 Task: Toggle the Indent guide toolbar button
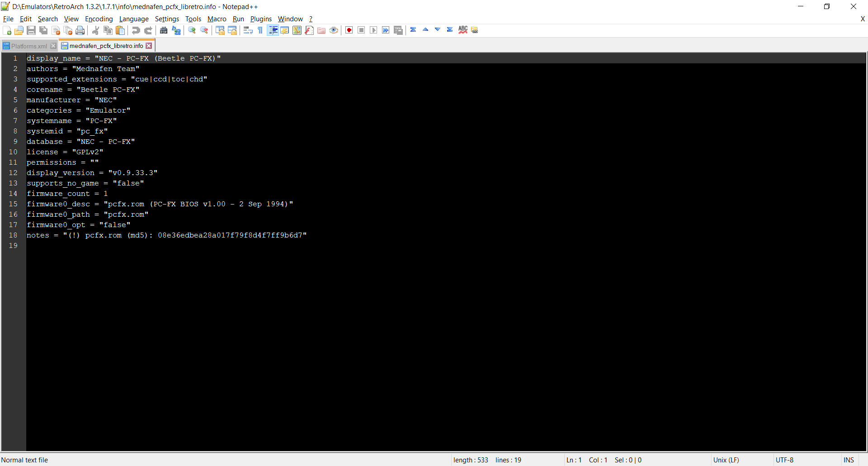273,30
